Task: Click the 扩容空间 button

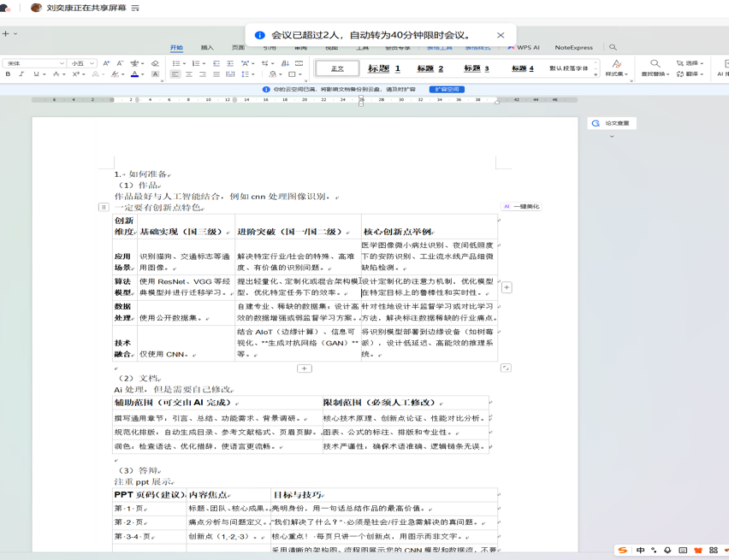Action: (x=447, y=89)
